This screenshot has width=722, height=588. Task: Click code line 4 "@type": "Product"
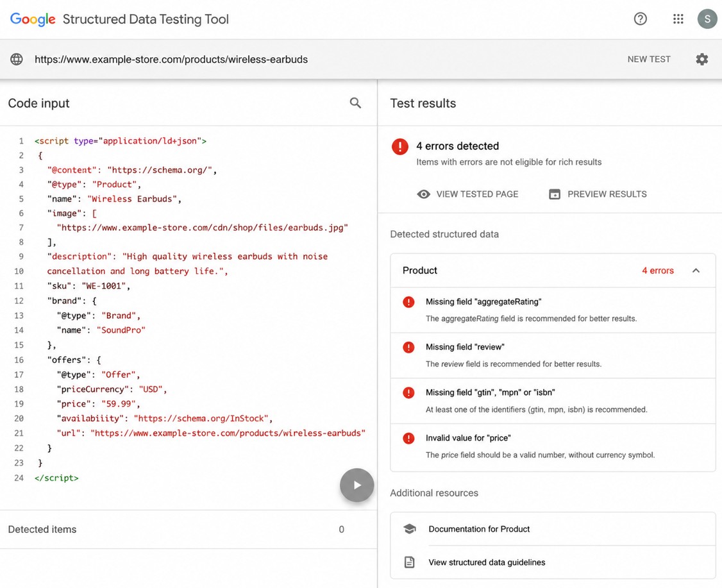click(94, 185)
